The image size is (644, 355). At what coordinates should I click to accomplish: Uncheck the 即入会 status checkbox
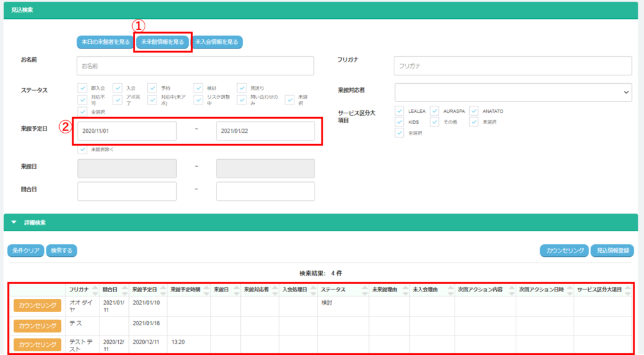[x=82, y=89]
